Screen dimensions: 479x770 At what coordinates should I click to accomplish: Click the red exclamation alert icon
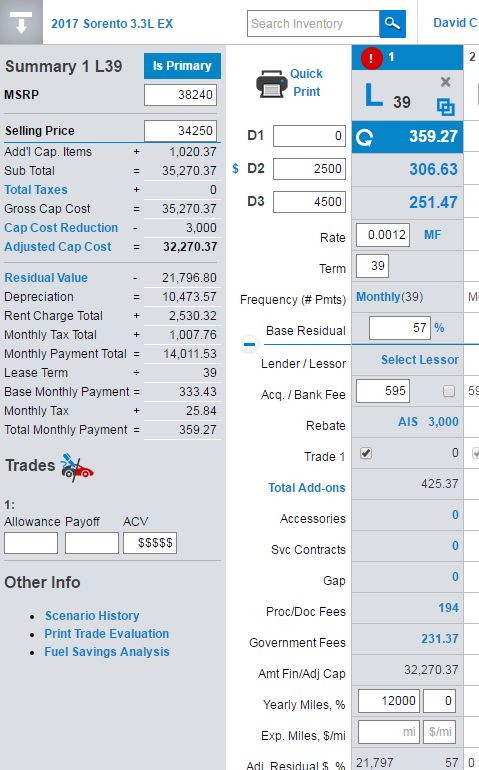pyautogui.click(x=371, y=58)
